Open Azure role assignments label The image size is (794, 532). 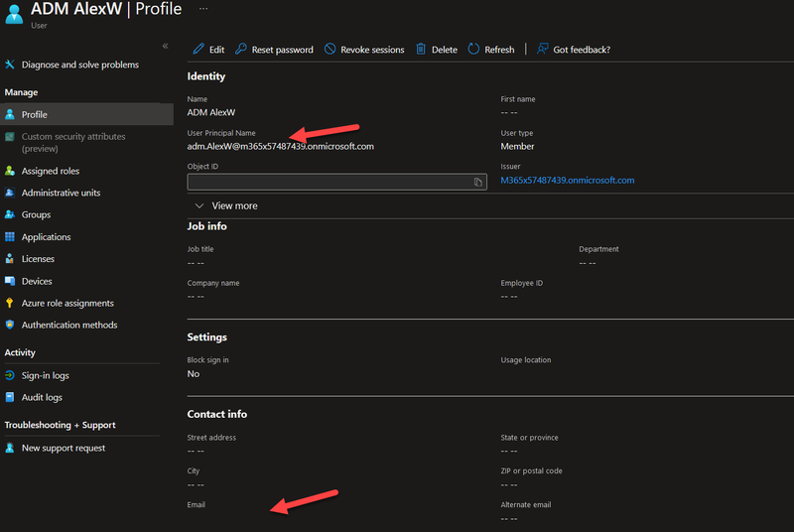67,303
